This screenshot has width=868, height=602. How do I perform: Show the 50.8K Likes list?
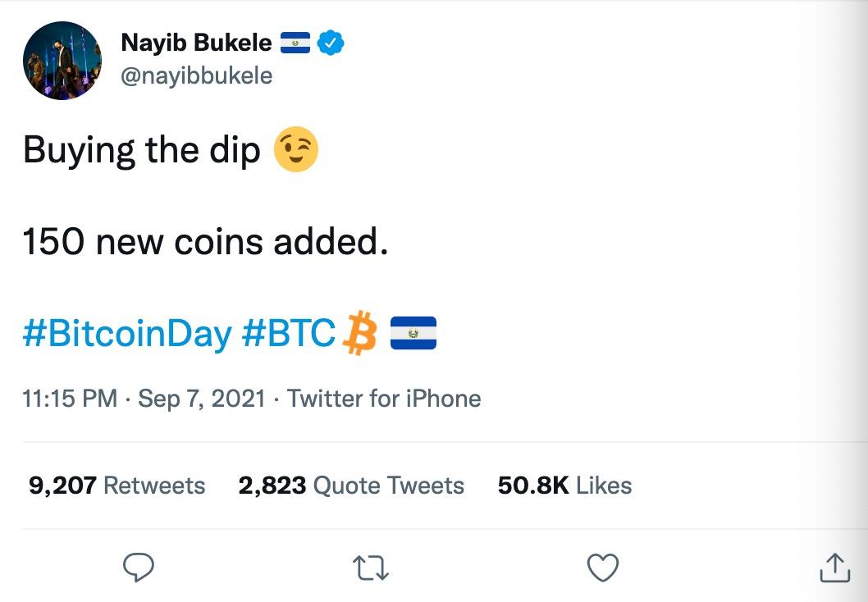click(564, 486)
